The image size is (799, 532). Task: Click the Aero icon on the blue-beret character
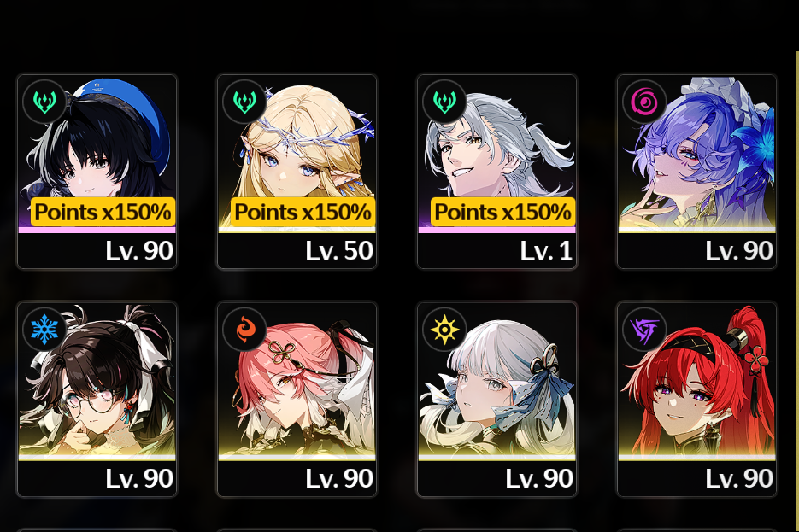[x=44, y=102]
